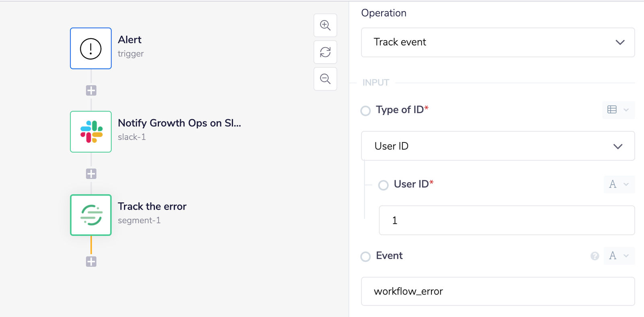Screen dimensions: 644x317
Task: Open the User ID type dropdown
Action: (x=498, y=146)
